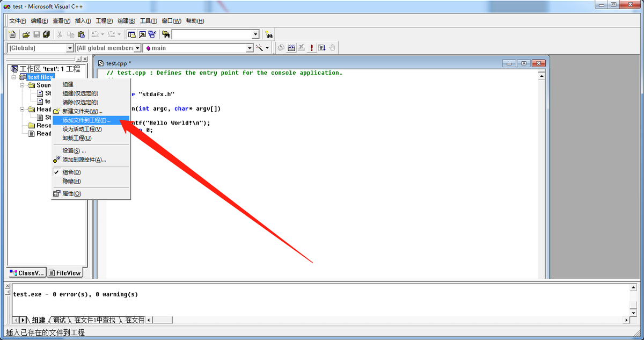Open the Undo history dropdown arrow
This screenshot has width=644, height=340.
(x=103, y=34)
